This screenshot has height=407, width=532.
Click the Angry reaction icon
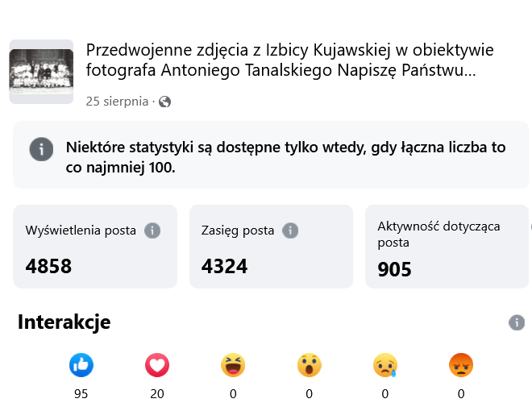point(461,365)
